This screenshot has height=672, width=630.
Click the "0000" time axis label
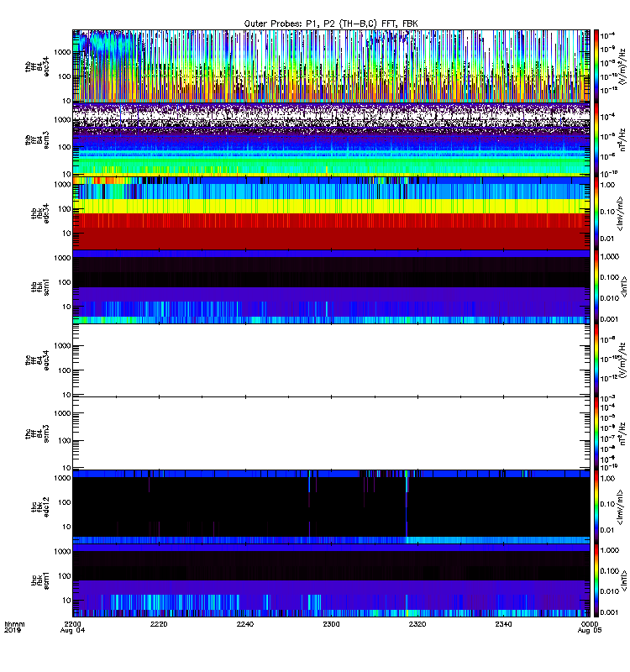(590, 624)
